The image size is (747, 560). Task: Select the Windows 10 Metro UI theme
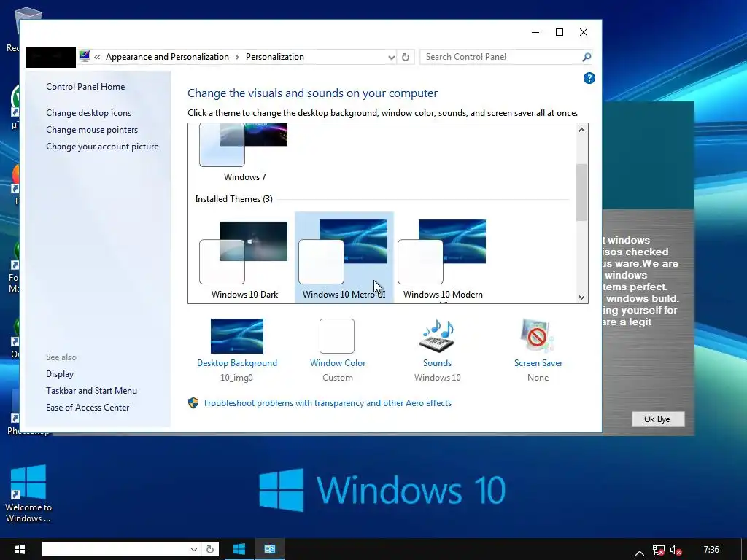click(x=344, y=258)
